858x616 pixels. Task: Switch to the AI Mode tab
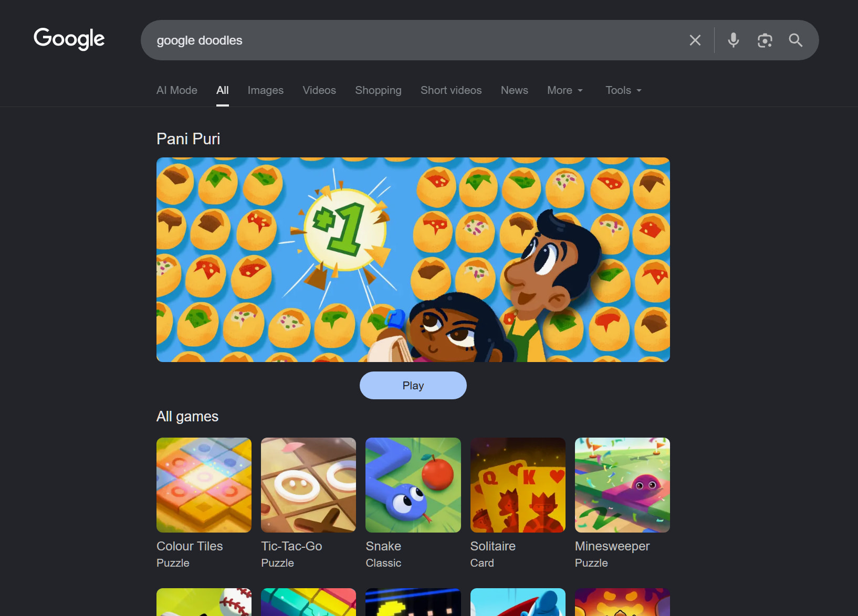coord(177,90)
